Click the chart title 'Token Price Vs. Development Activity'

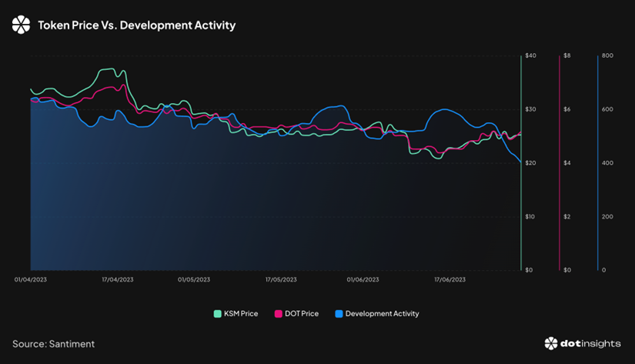click(136, 25)
